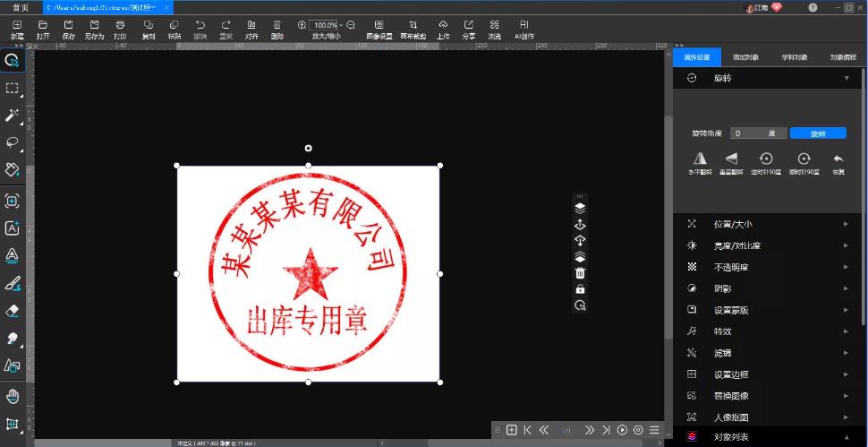Click the rotation angle input field
The height and width of the screenshot is (447, 868).
[x=759, y=133]
